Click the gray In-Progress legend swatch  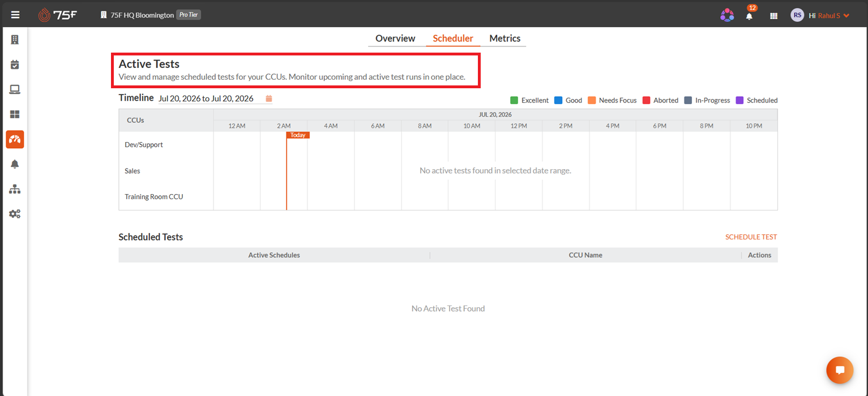tap(688, 100)
